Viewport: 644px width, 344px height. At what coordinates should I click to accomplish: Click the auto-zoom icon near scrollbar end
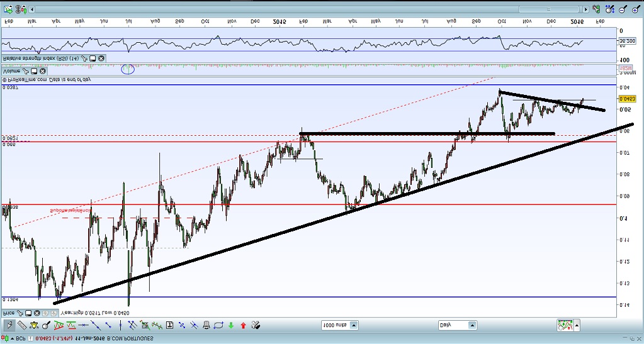[x=609, y=9]
